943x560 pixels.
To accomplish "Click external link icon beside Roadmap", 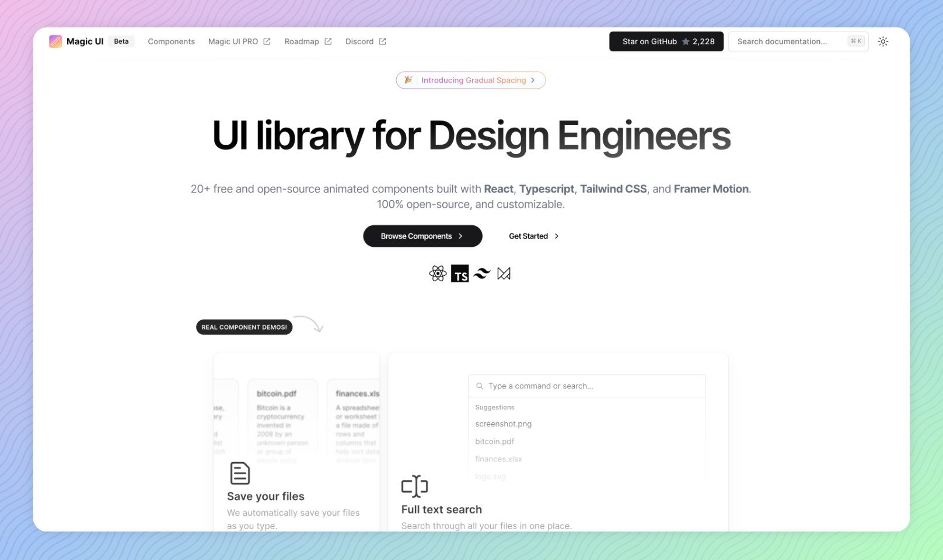I will click(328, 41).
